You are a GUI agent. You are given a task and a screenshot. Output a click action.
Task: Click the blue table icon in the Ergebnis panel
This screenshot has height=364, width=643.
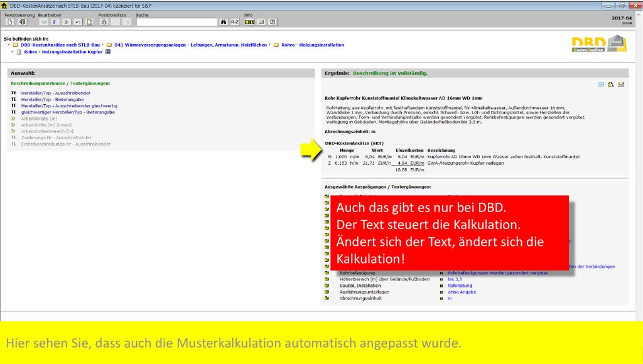click(x=601, y=85)
